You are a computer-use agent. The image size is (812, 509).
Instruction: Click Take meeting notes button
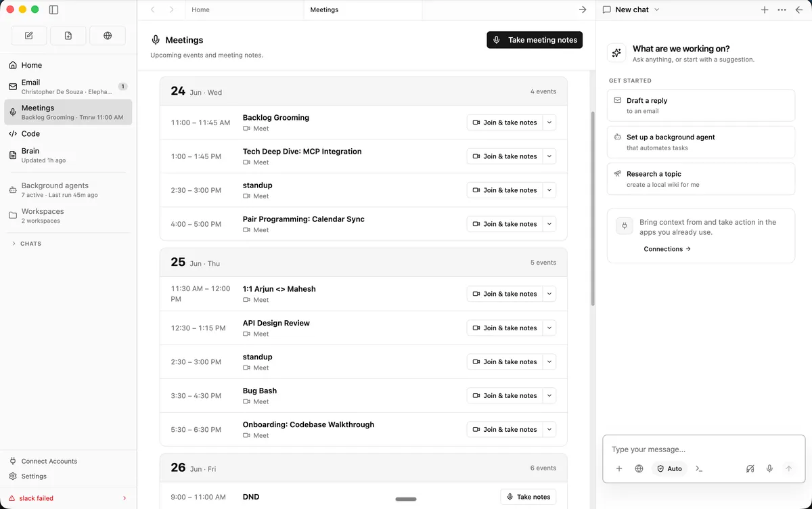(x=535, y=40)
